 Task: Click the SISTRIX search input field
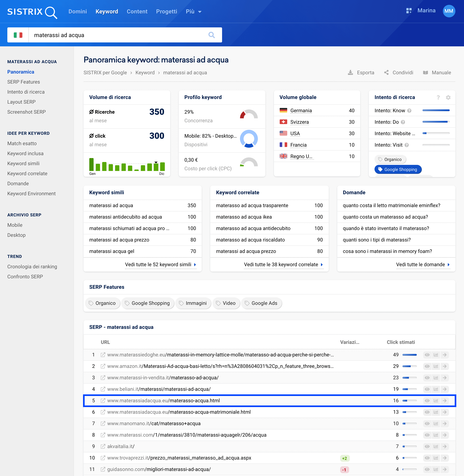tap(120, 35)
